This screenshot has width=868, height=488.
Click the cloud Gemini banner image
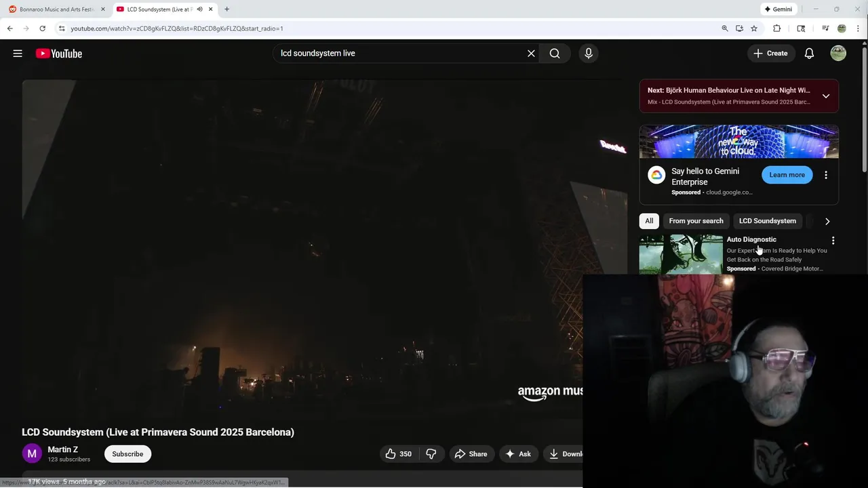click(739, 142)
